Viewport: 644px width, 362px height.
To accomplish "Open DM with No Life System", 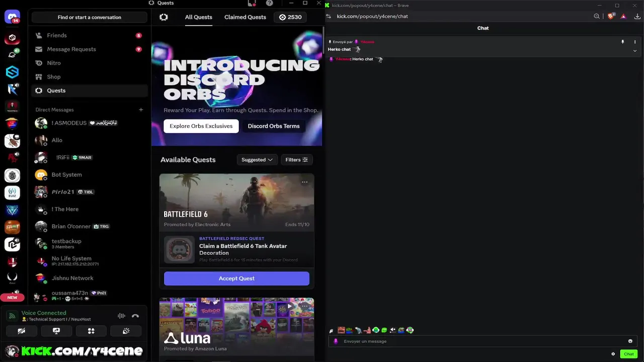I will (90, 261).
